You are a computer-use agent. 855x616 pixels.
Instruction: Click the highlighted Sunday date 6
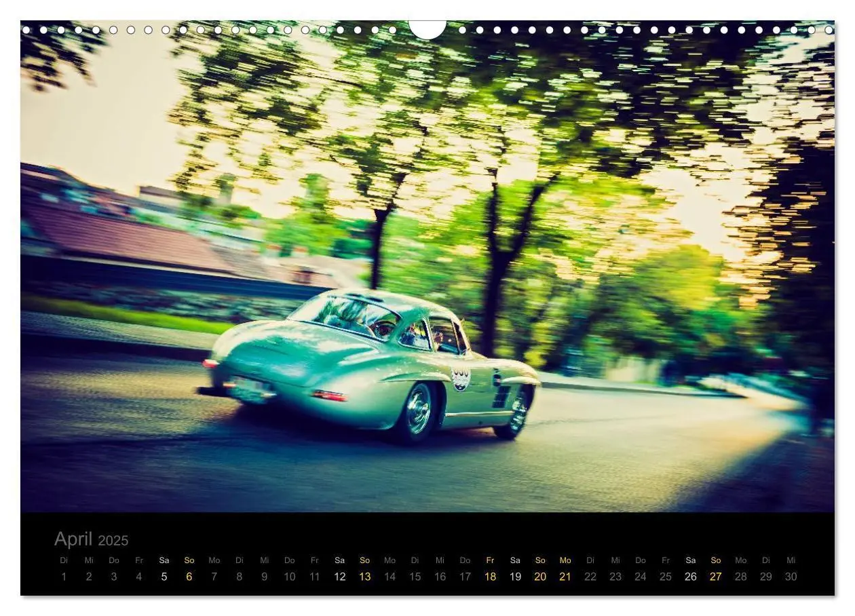tap(189, 577)
